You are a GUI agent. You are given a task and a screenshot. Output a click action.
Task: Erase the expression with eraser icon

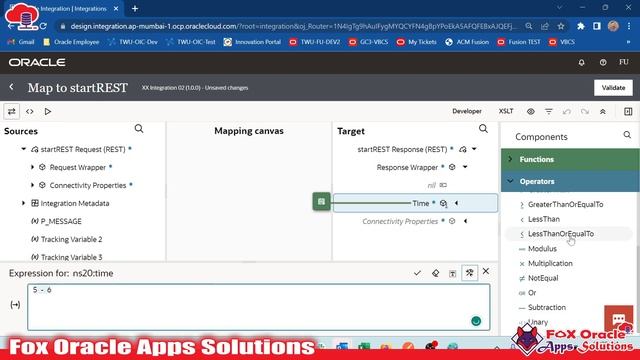point(436,273)
